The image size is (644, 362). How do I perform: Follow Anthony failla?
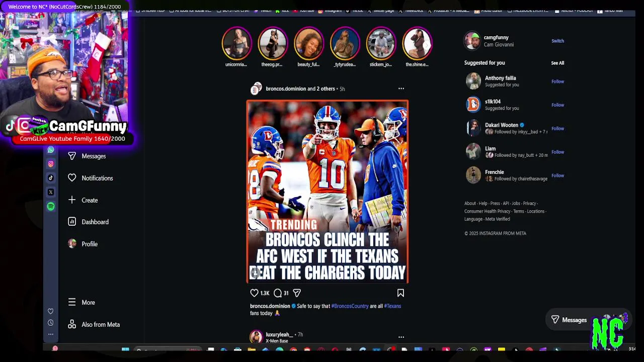coord(557,81)
